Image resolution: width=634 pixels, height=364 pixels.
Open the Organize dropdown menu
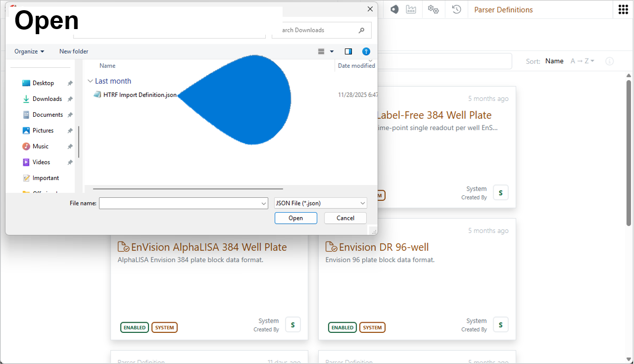[x=29, y=51]
